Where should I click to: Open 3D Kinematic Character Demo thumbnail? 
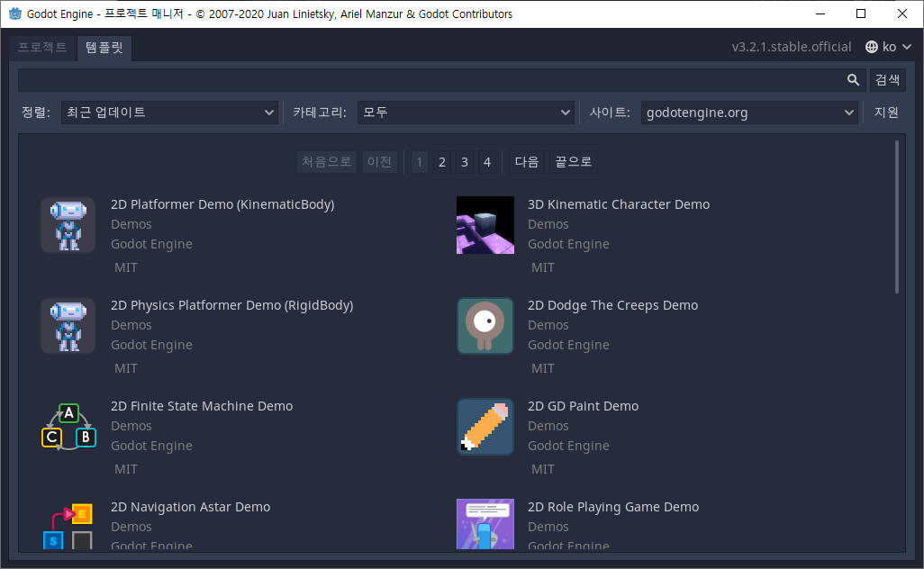pos(485,225)
